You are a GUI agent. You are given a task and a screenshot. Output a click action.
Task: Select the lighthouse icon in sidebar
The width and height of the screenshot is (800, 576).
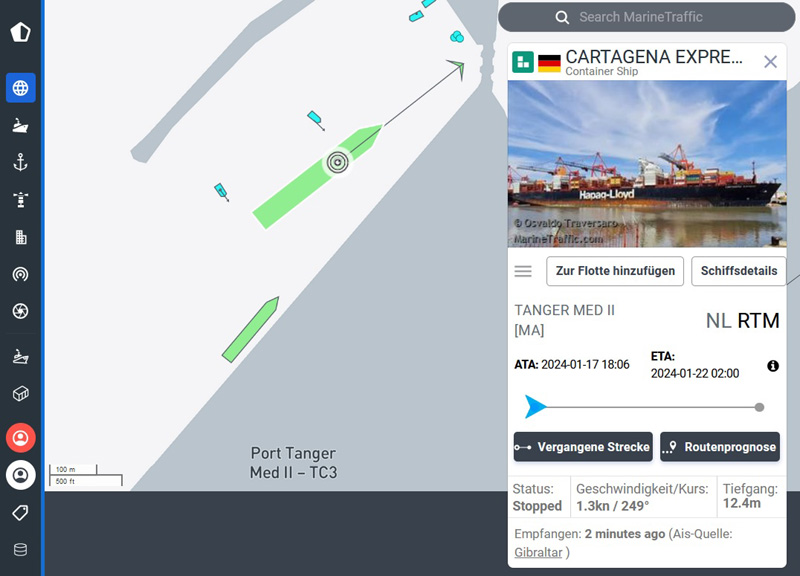[x=20, y=199]
